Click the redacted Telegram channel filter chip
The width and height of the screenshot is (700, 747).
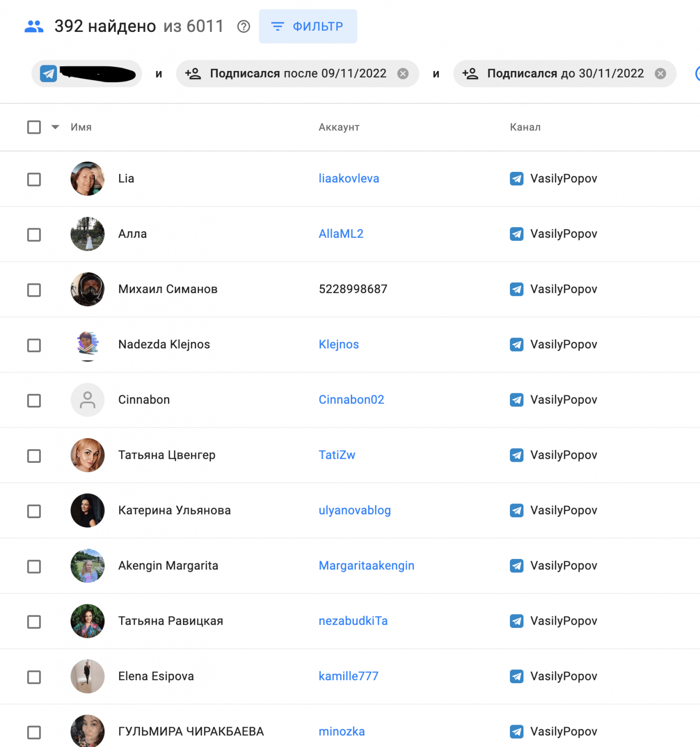tap(87, 74)
